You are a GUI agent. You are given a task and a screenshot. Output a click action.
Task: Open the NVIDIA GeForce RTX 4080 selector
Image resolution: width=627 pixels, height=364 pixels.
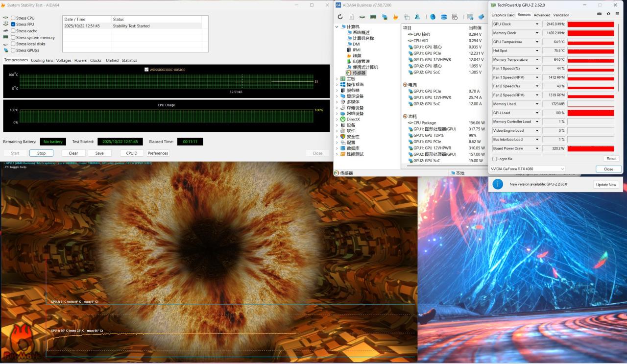(528, 169)
